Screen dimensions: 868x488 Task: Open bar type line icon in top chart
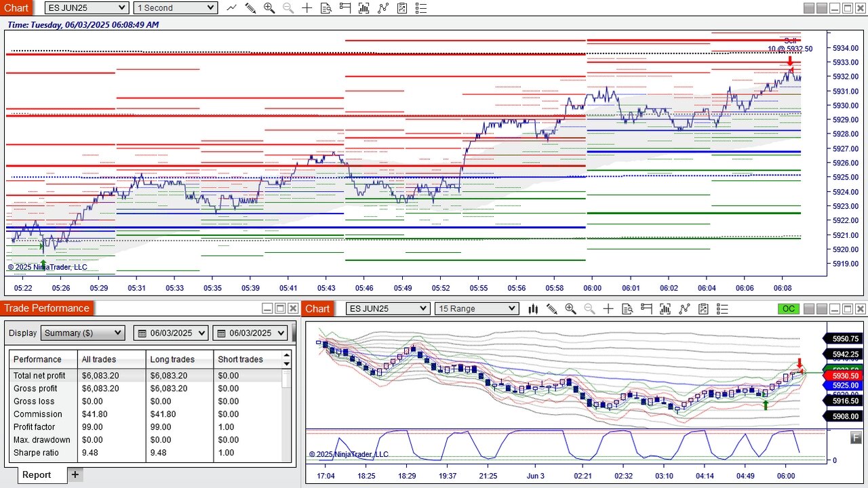(232, 8)
